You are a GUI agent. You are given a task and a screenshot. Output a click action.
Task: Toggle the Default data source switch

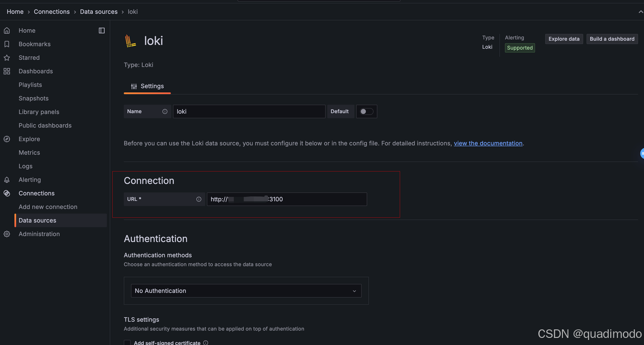367,111
